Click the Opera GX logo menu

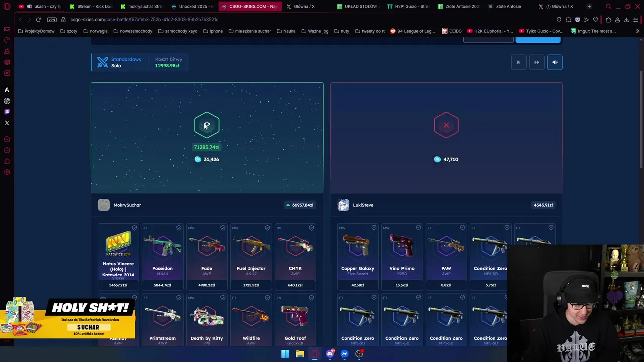coord(7,7)
